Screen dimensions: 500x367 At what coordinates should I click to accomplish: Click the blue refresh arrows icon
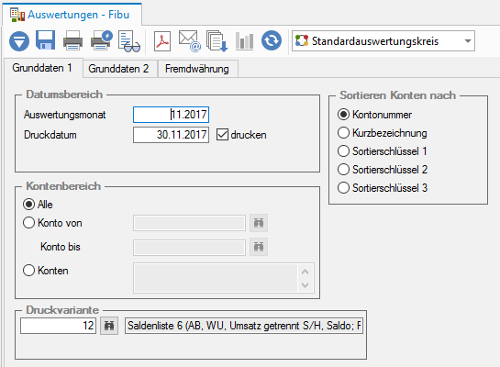[x=271, y=40]
